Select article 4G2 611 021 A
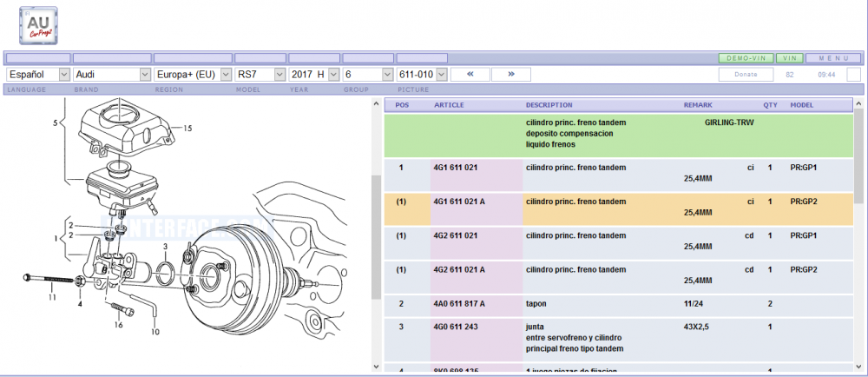Image resolution: width=868 pixels, height=377 pixels. (x=459, y=270)
